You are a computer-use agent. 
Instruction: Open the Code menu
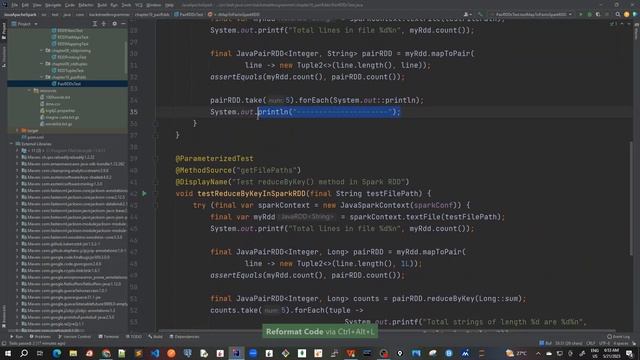pos(70,5)
